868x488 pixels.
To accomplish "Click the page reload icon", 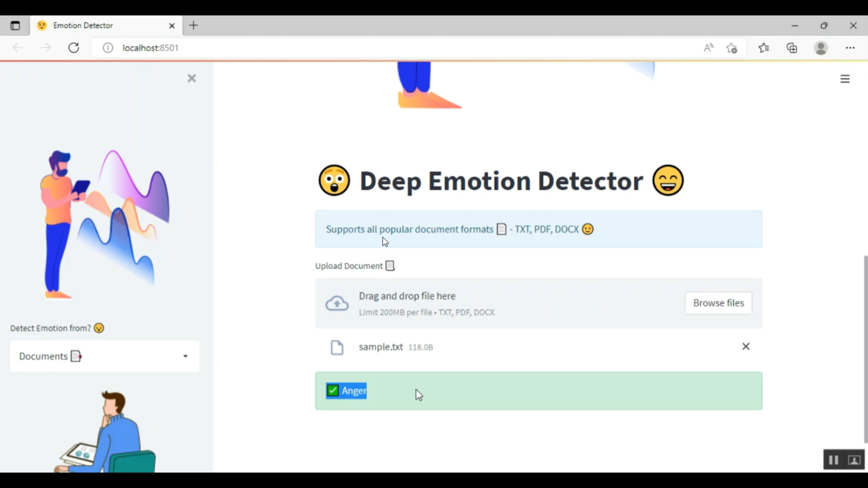I will point(73,48).
